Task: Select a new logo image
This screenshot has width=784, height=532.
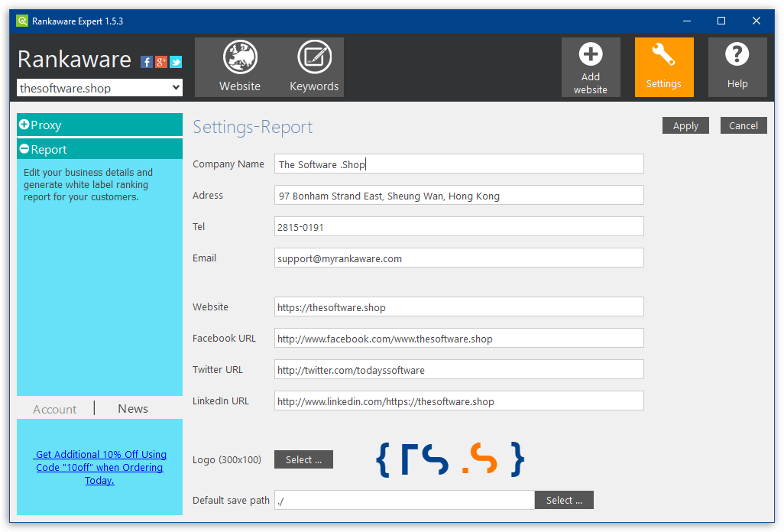Action: click(x=303, y=459)
